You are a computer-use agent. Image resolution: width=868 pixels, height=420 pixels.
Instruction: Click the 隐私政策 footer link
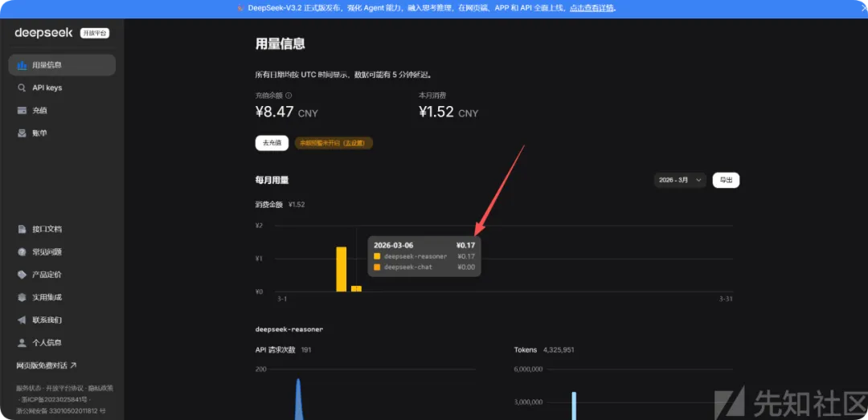(99, 389)
